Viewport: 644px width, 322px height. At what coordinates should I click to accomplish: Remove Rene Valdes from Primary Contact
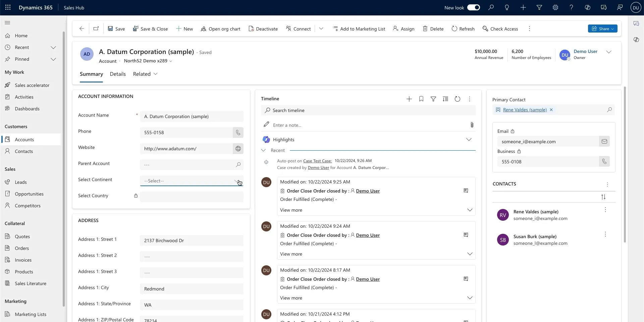point(551,110)
